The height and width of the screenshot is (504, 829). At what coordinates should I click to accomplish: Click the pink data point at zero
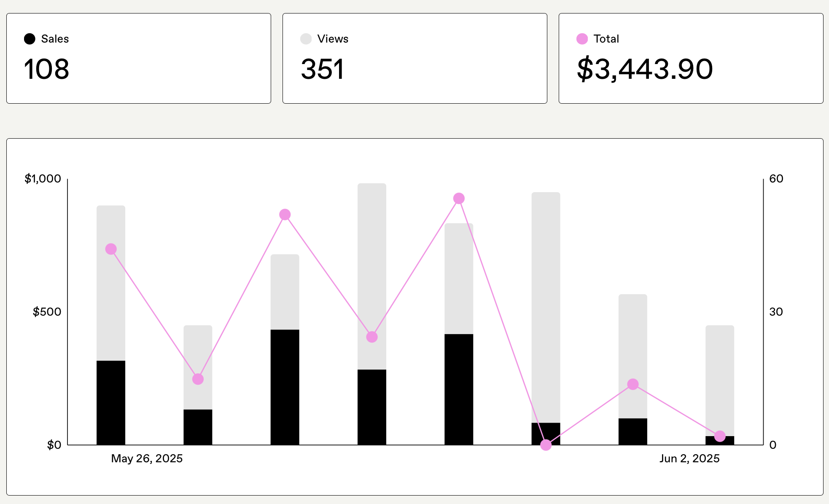click(546, 445)
